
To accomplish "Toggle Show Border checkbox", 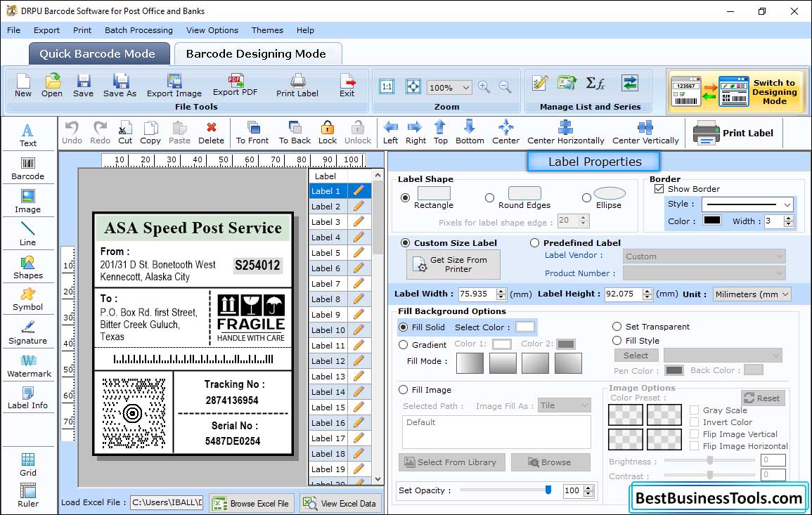I will pos(659,189).
